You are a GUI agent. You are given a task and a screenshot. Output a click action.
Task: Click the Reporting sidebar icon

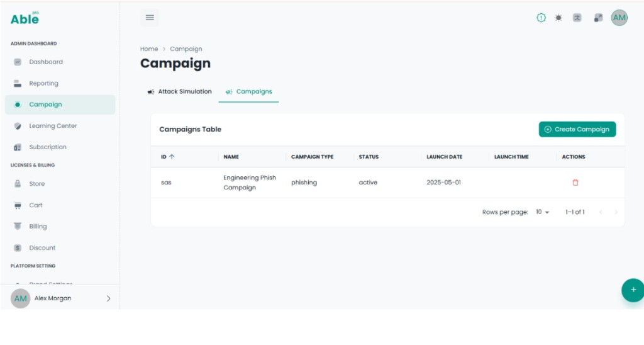(17, 84)
